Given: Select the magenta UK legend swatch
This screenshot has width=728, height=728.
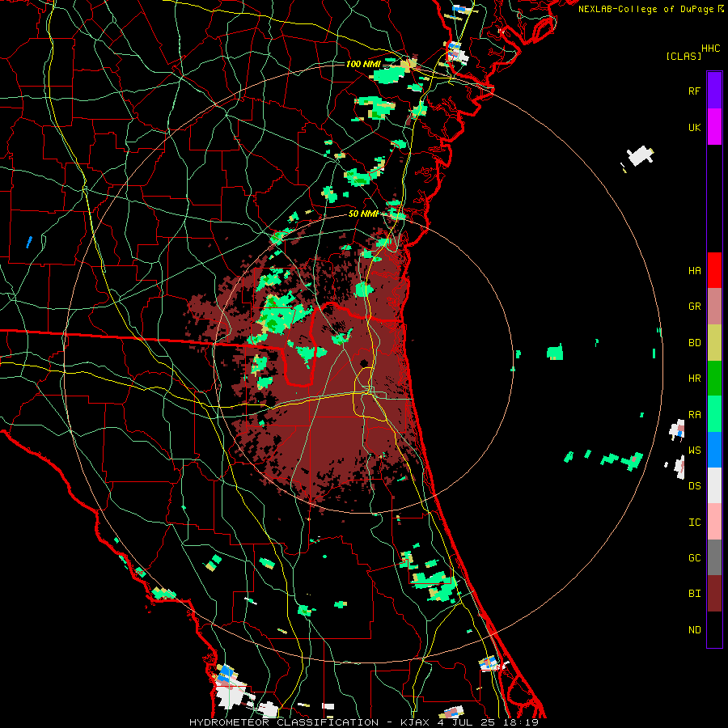Looking at the screenshot, I should (x=714, y=127).
